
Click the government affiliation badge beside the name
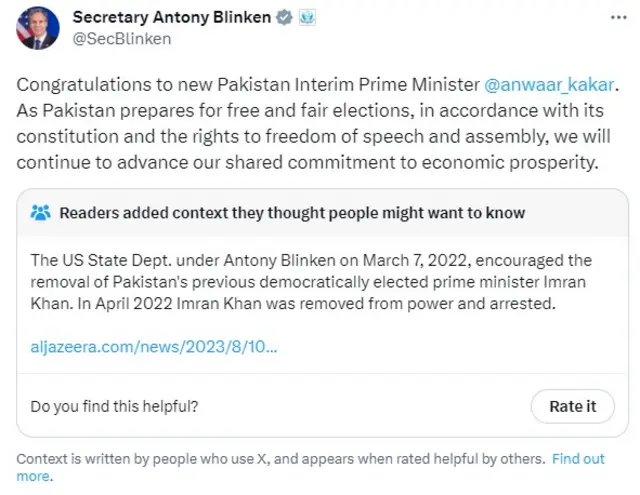click(306, 18)
